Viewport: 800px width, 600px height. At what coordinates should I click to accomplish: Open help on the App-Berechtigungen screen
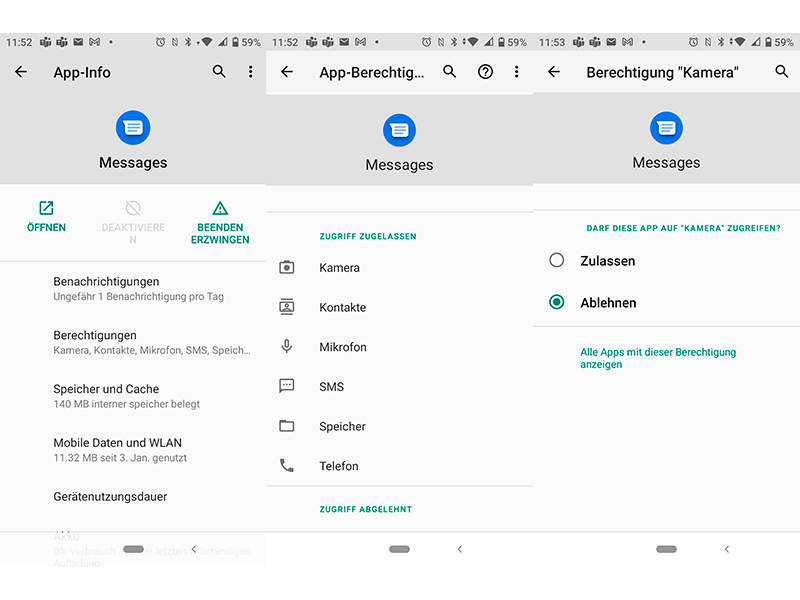pos(485,72)
